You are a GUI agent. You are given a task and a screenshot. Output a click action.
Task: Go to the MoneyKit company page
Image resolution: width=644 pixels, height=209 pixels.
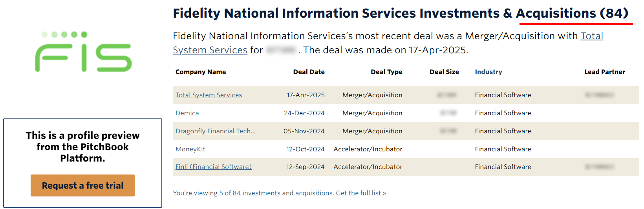point(190,149)
